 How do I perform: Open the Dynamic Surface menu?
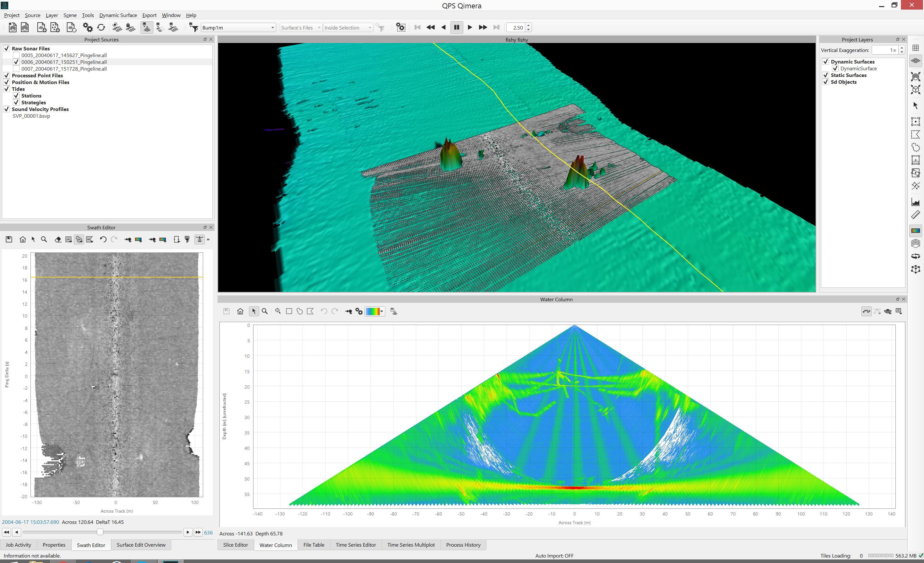coord(118,15)
